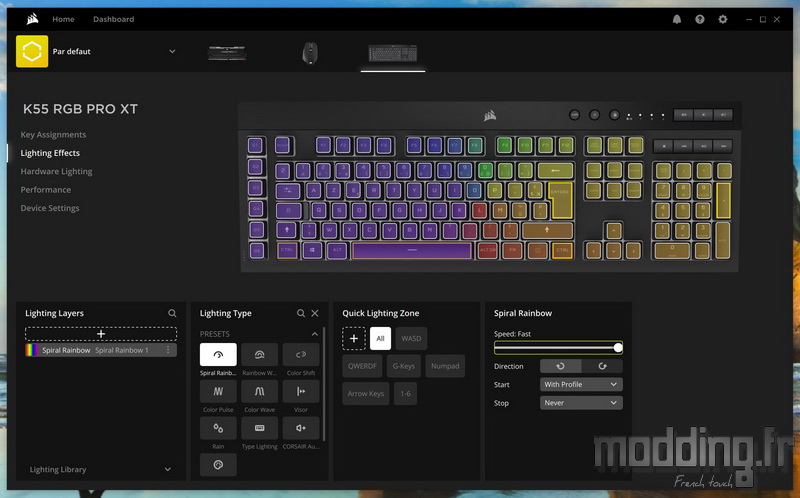This screenshot has height=498, width=800.
Task: Select the mouse device thumbnail
Action: (x=310, y=53)
